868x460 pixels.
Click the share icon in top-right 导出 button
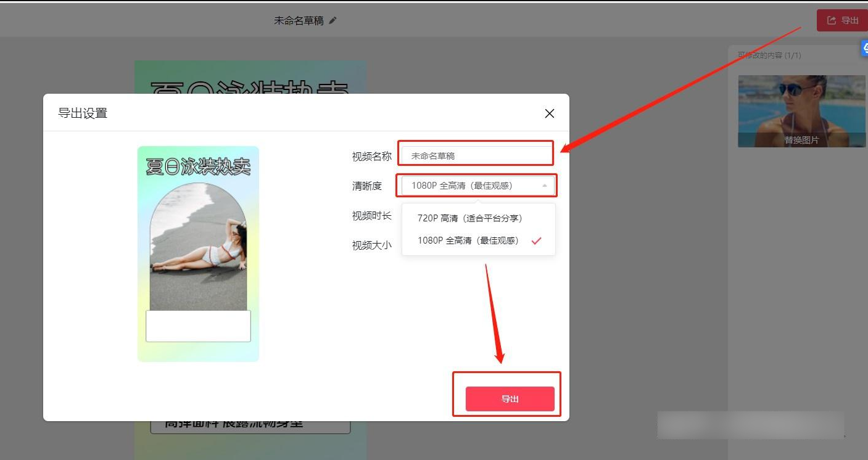point(832,20)
